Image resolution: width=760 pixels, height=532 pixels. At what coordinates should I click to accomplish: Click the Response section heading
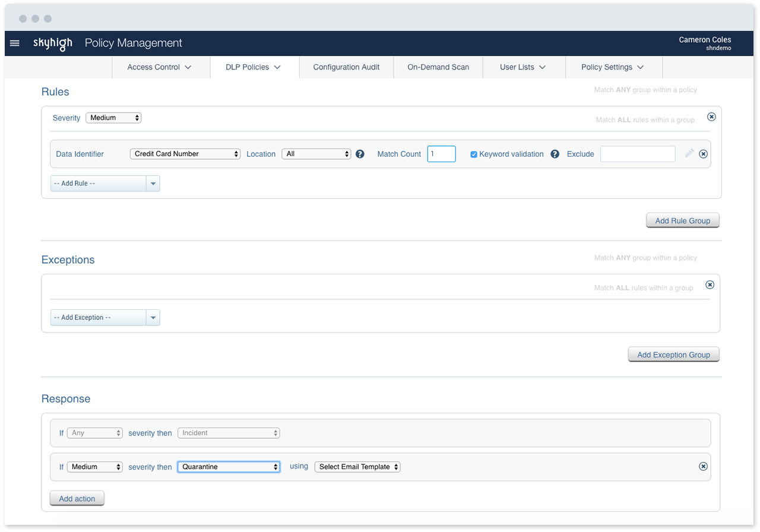pyautogui.click(x=66, y=398)
